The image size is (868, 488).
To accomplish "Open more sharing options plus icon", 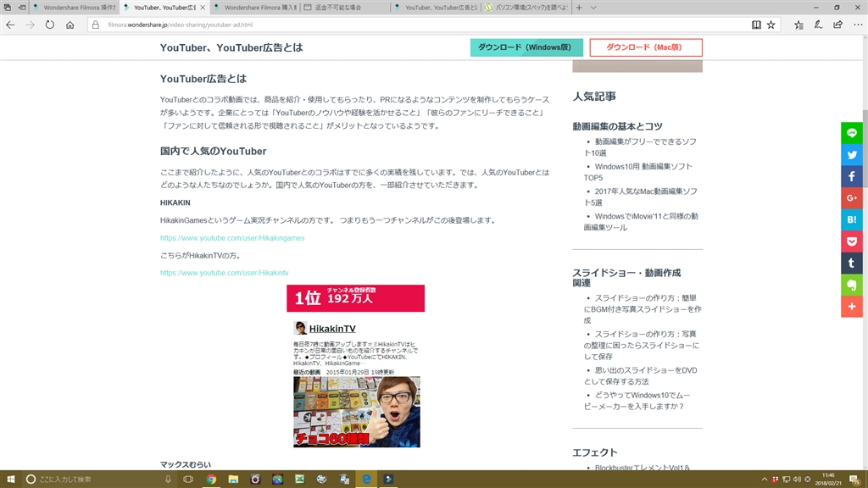I will 851,306.
